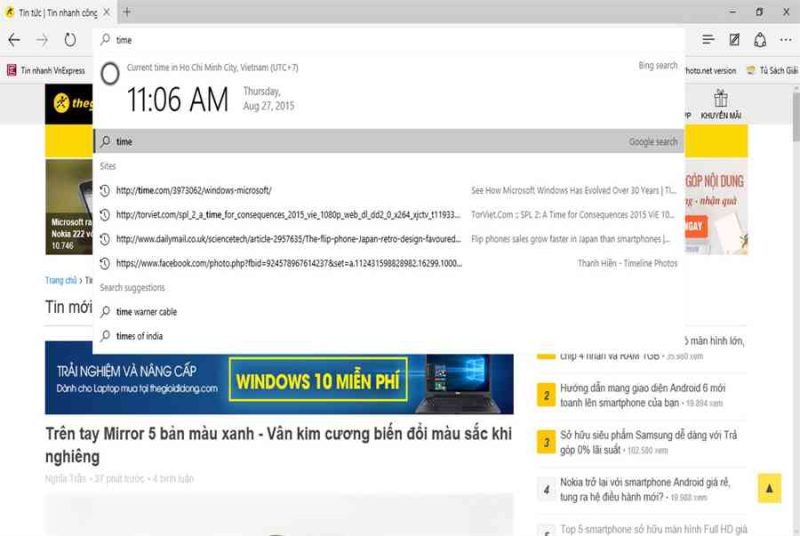
Task: Click the Khuyến Mãi gift icon
Action: click(720, 104)
